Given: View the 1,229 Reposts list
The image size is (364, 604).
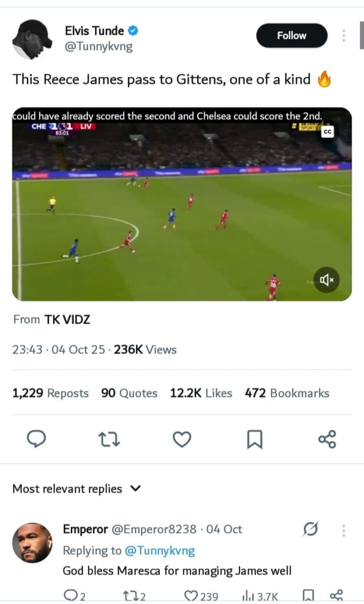Looking at the screenshot, I should [51, 393].
